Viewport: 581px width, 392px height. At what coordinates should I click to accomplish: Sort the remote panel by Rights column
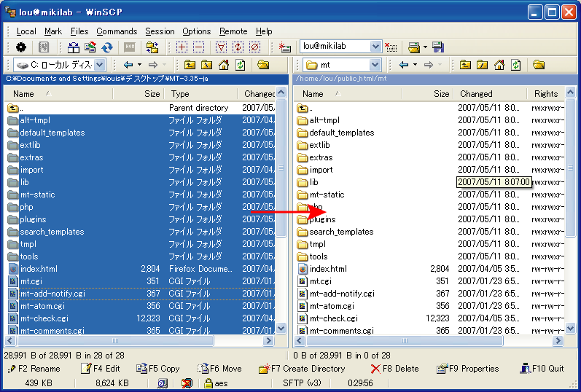pos(546,94)
